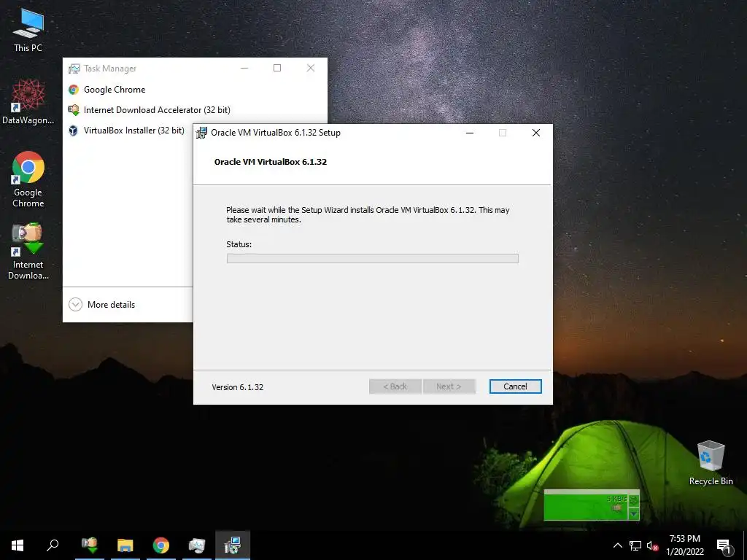747x560 pixels.
Task: Switch to Task Manager on taskbar
Action: [197, 545]
